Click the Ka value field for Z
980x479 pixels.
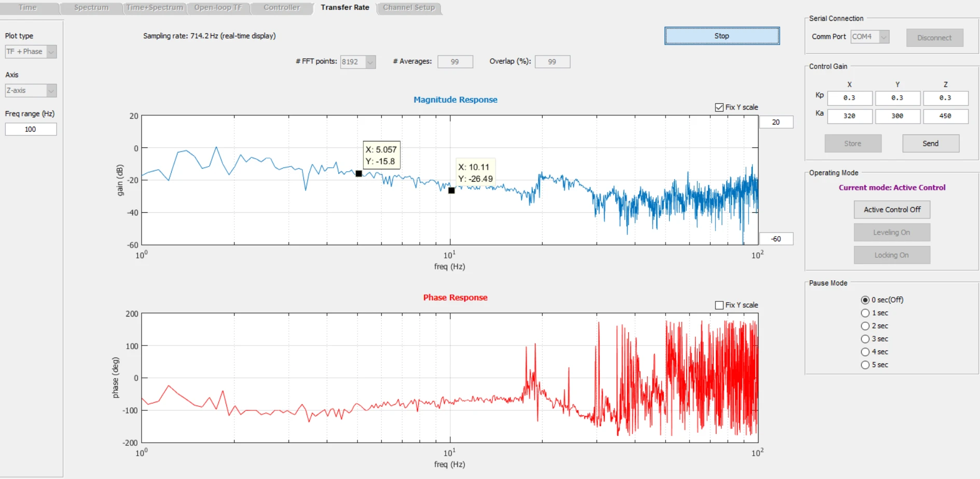(x=945, y=116)
